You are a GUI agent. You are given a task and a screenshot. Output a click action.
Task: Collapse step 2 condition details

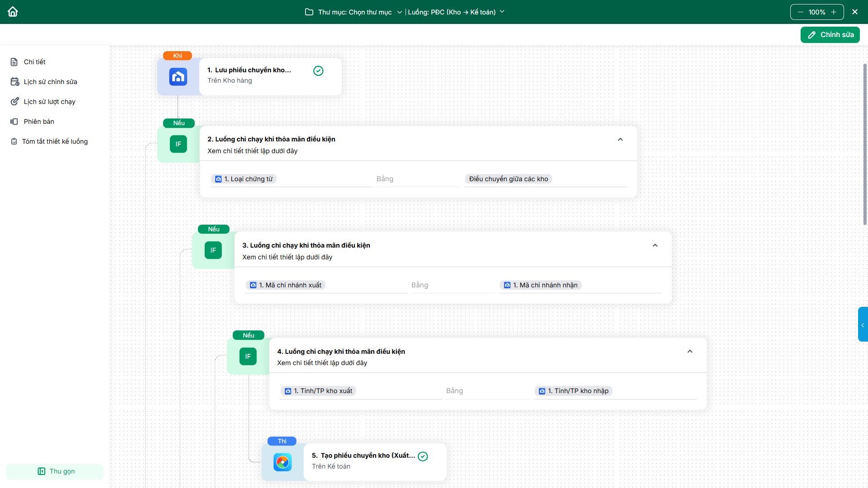point(620,140)
